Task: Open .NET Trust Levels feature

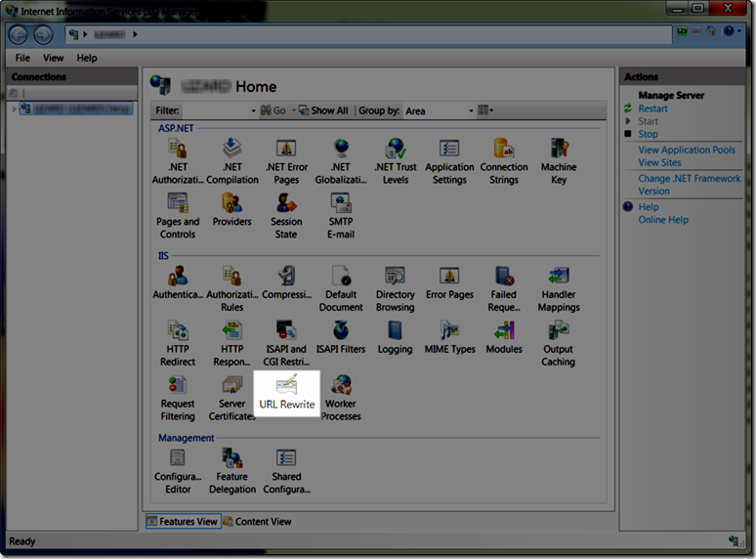Action: [396, 161]
